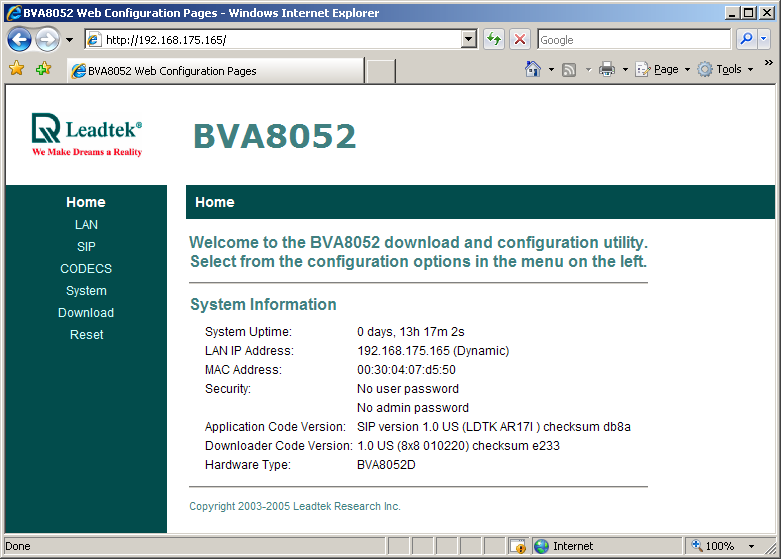
Task: Click the Leadtek copyright notice text
Action: coord(294,506)
